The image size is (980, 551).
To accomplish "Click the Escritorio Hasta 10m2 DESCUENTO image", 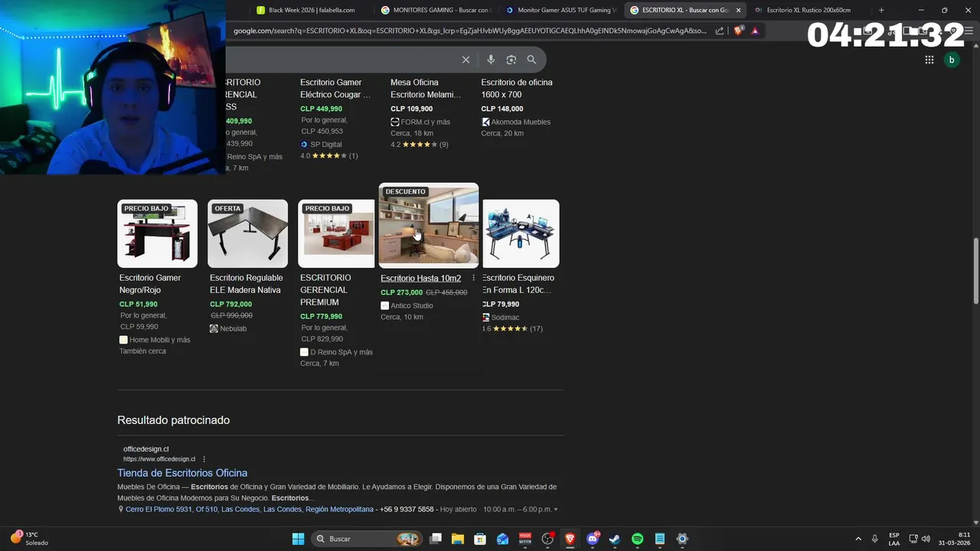I will tap(429, 225).
